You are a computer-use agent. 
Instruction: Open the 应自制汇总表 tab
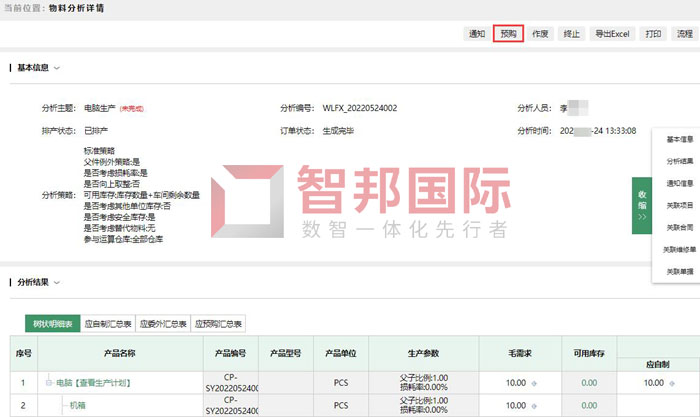click(x=107, y=324)
